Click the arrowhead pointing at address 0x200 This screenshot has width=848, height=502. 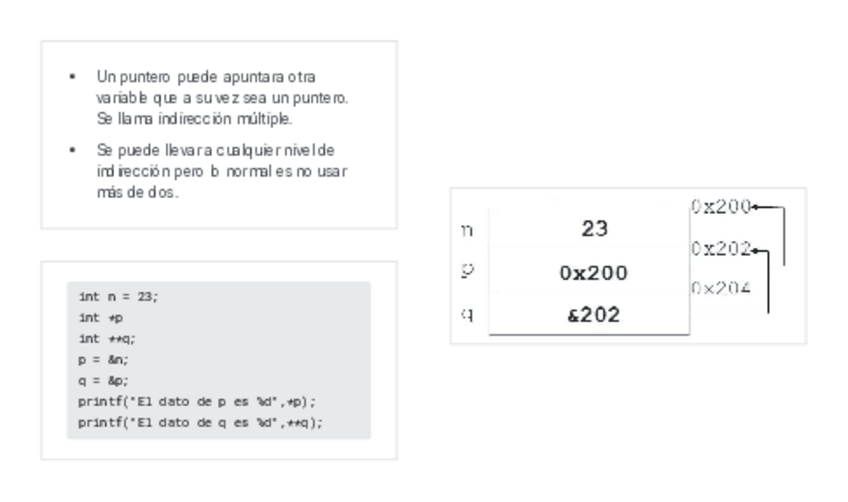click(x=752, y=207)
